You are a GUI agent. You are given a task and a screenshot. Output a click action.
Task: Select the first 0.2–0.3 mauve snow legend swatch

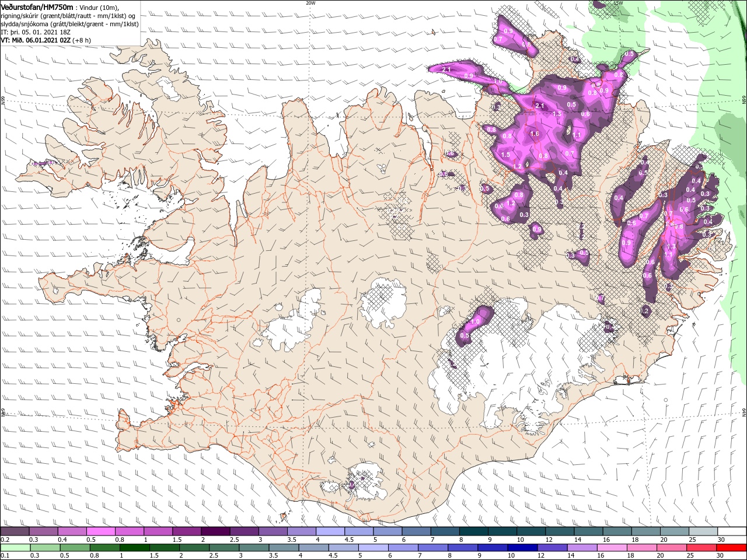pyautogui.click(x=15, y=531)
